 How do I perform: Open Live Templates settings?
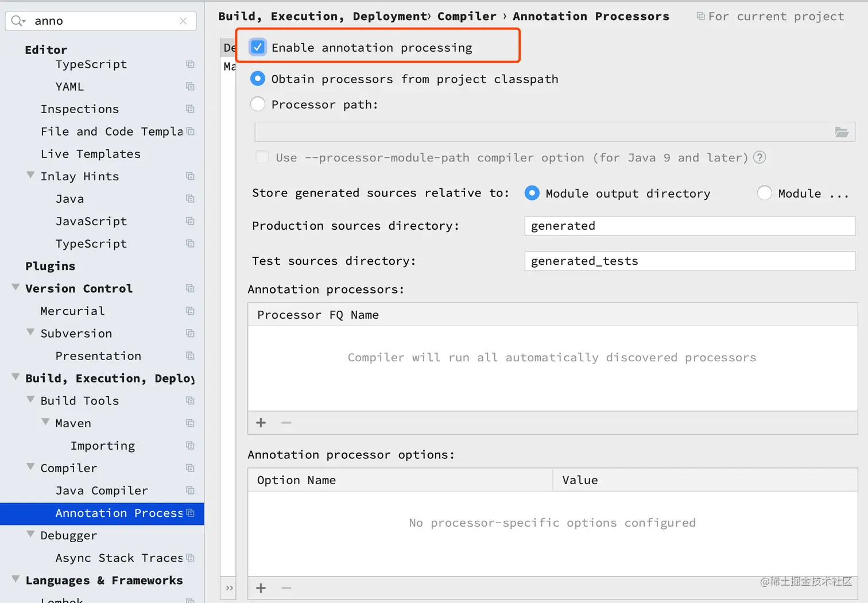(90, 154)
